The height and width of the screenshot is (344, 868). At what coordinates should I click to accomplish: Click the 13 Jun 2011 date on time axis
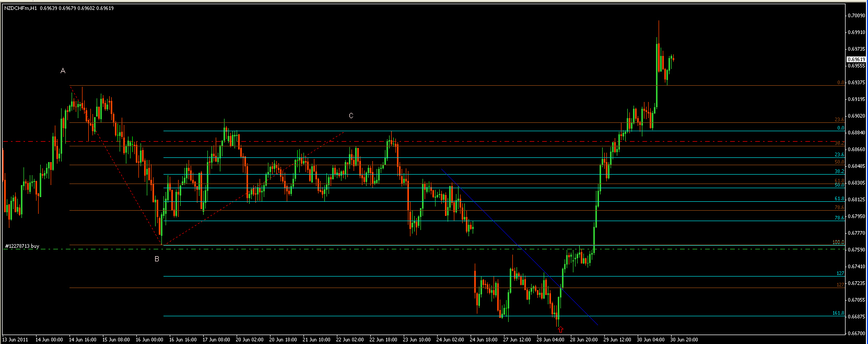(16, 340)
